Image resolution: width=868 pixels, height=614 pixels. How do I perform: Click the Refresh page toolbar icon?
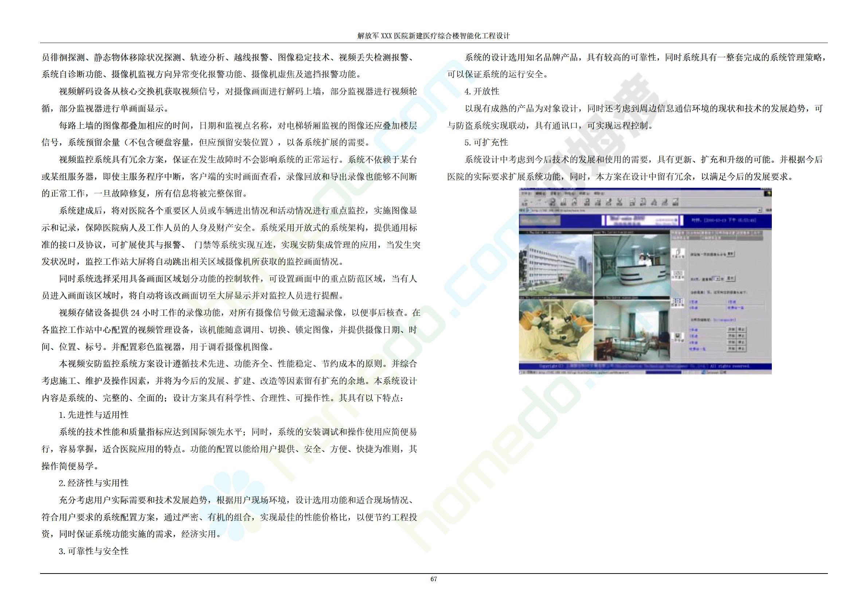563,202
